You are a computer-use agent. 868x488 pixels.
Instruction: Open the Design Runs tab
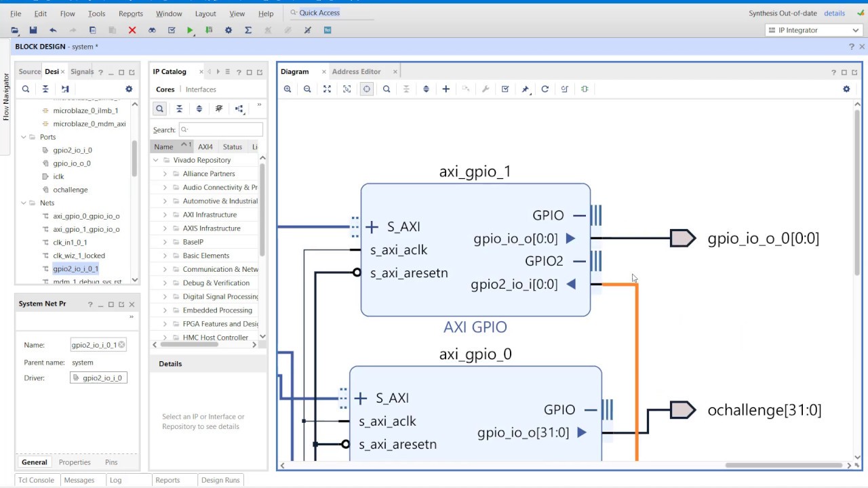[220, 480]
